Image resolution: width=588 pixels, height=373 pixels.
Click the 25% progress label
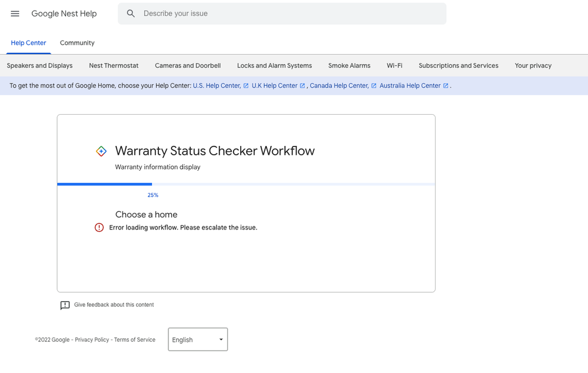tap(153, 195)
